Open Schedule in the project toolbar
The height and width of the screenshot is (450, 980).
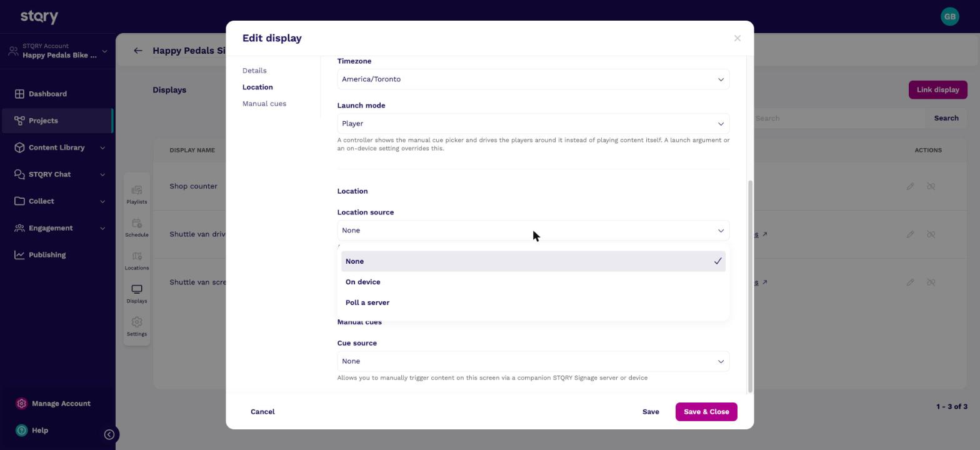pos(137,227)
